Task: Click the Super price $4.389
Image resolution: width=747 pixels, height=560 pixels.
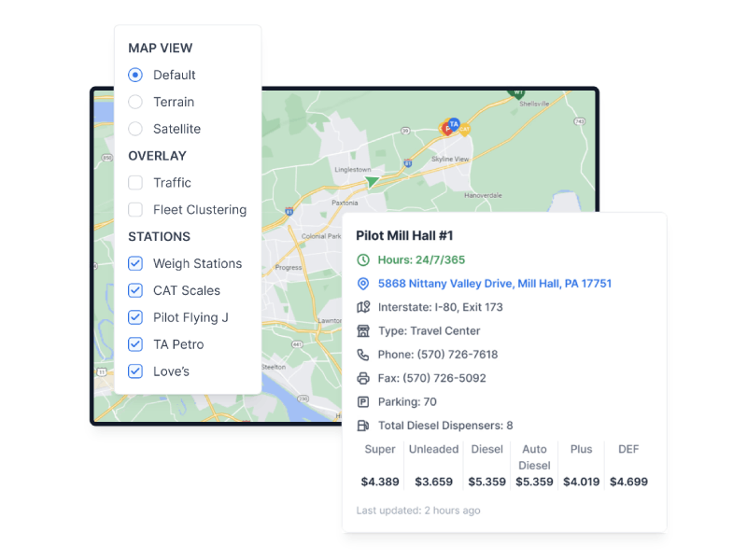Action: [x=380, y=482]
